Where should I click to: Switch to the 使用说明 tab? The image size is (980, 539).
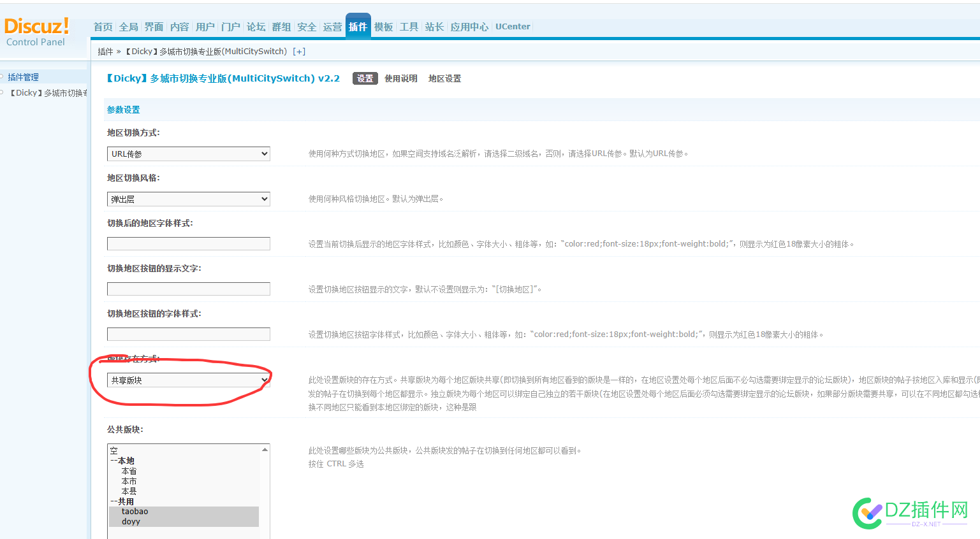401,78
